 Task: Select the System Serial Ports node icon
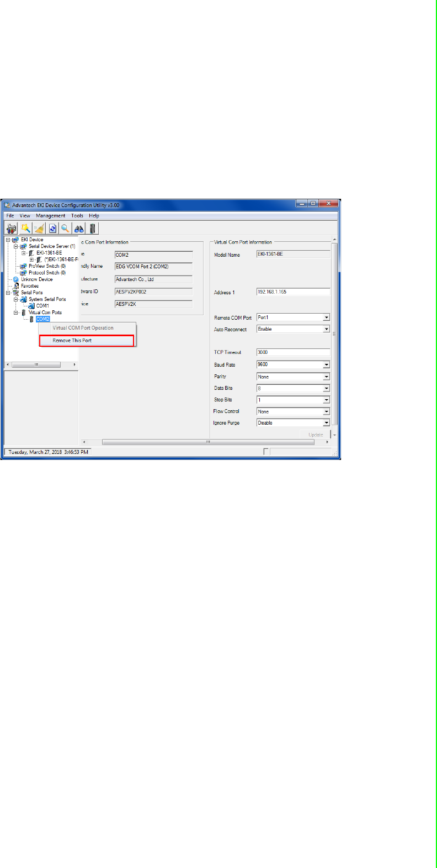click(24, 299)
